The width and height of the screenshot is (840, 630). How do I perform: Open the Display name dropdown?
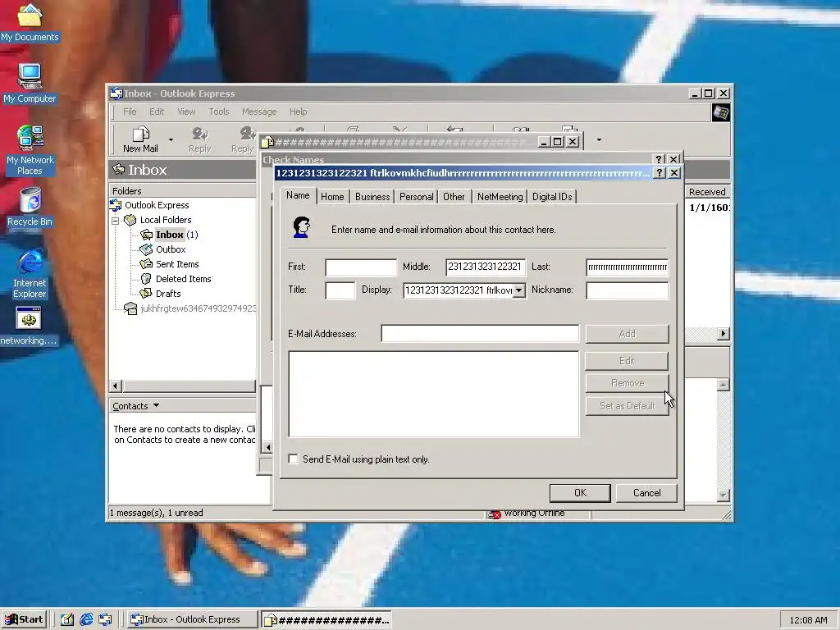coord(519,290)
